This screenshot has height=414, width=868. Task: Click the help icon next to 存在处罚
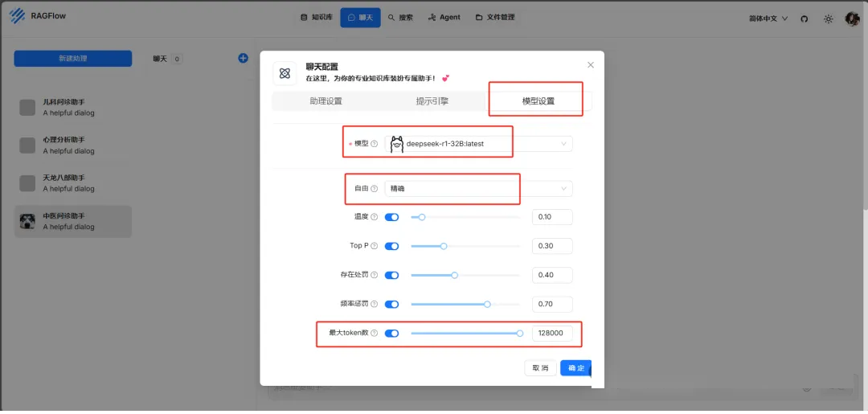pyautogui.click(x=375, y=275)
